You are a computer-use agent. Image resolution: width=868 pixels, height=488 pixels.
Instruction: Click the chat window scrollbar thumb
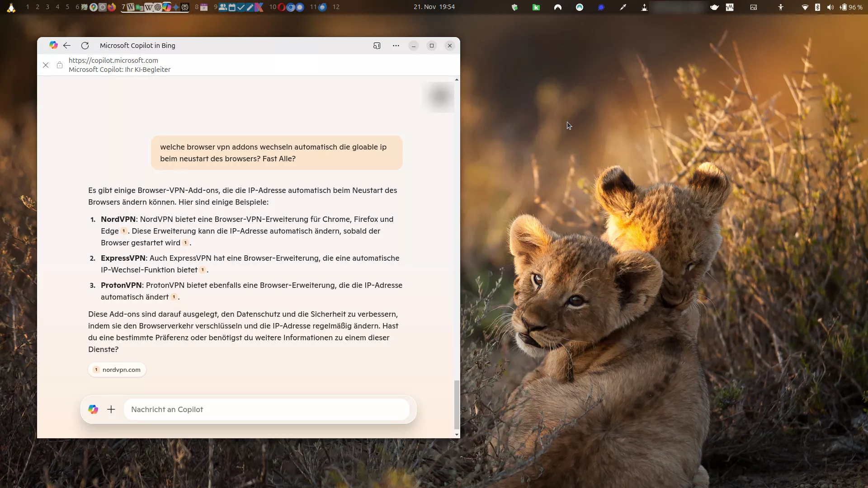[457, 404]
